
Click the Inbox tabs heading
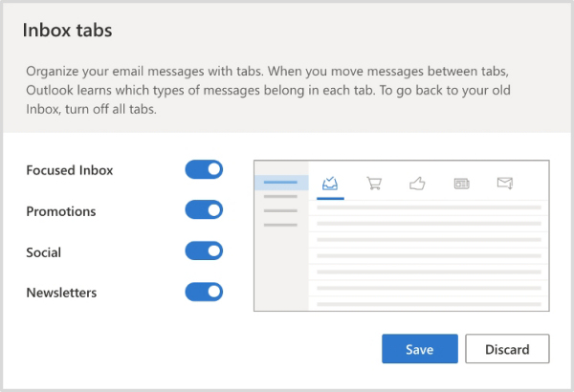point(67,30)
